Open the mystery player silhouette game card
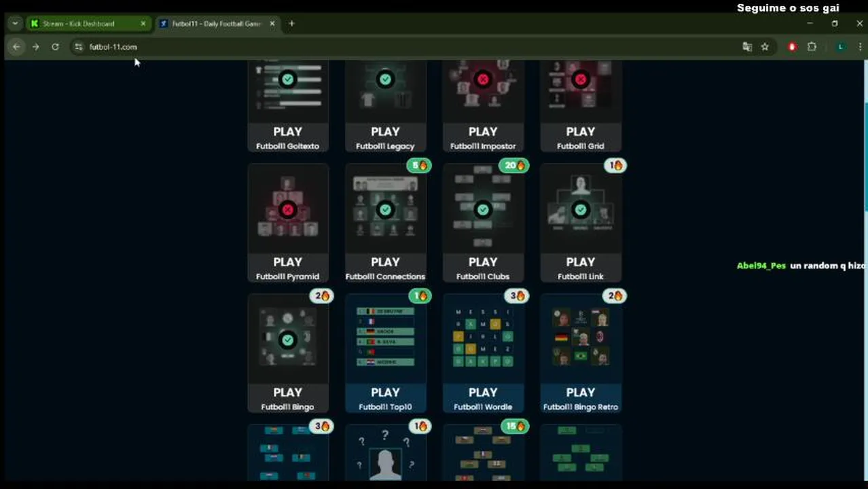 pos(385,453)
